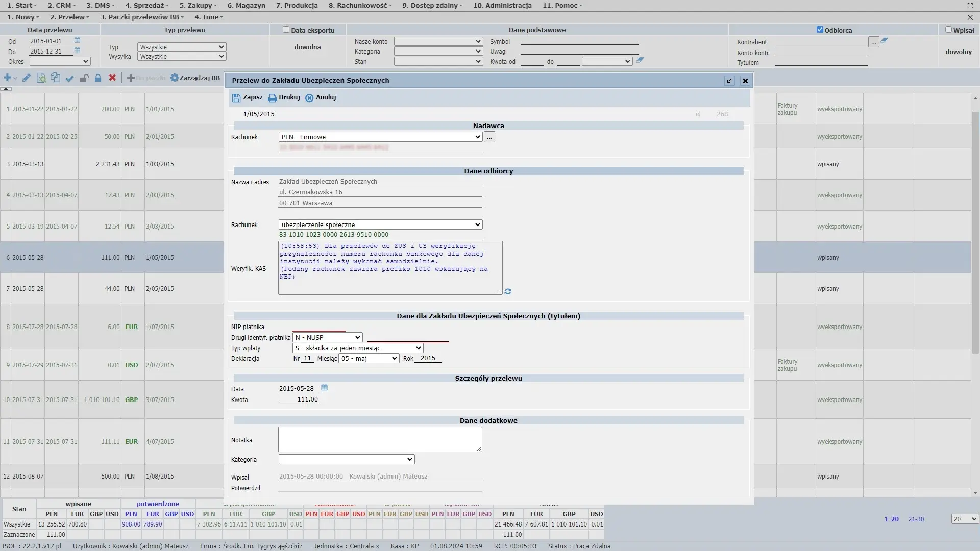Click the copy transfer icon

pos(55,78)
